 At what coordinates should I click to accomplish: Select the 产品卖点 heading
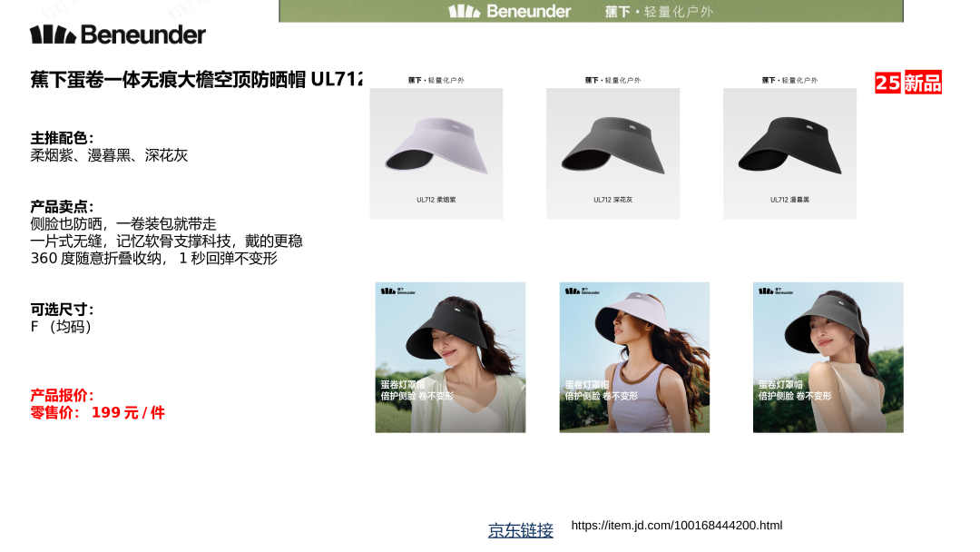[x=62, y=207]
